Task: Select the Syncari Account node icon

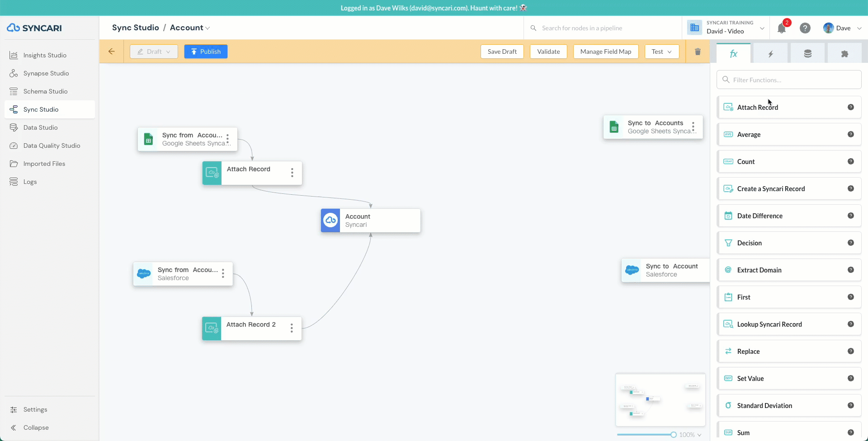Action: tap(330, 220)
